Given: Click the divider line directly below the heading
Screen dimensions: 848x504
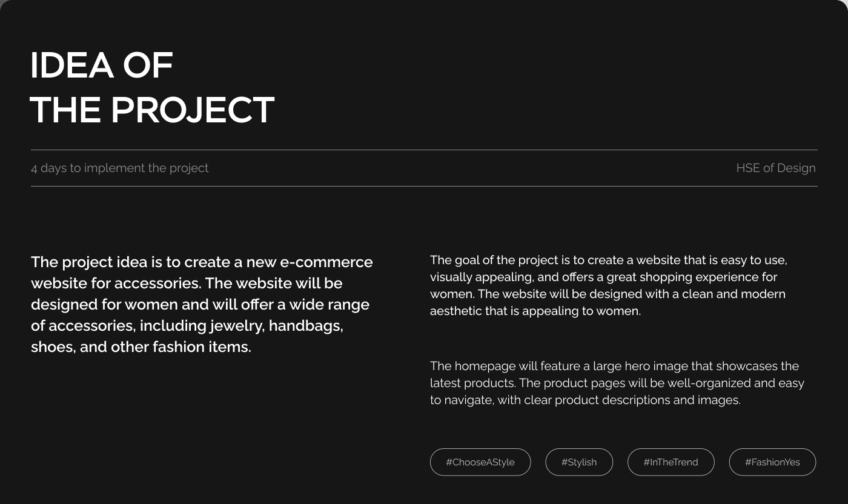Looking at the screenshot, I should pos(424,150).
